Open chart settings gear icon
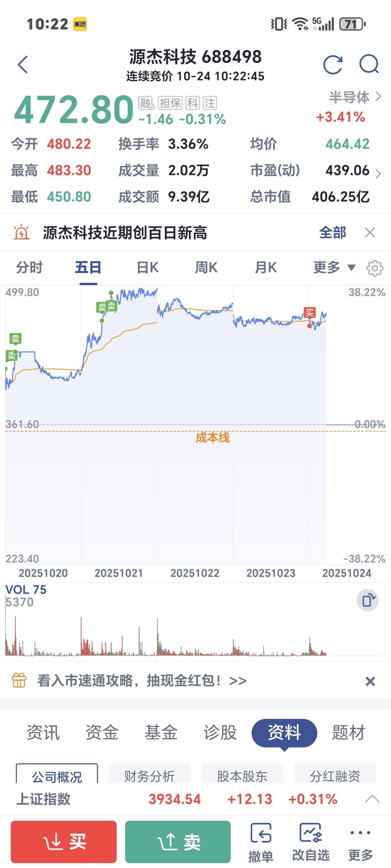This screenshot has width=391, height=868. click(x=374, y=268)
